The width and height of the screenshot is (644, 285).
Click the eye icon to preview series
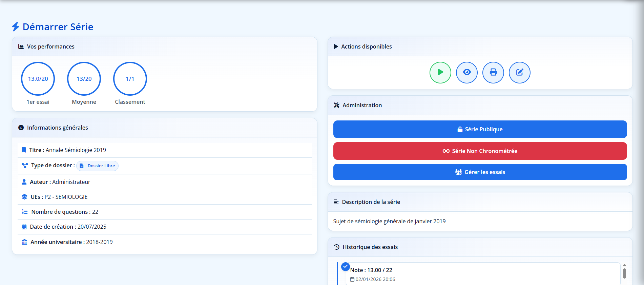466,73
